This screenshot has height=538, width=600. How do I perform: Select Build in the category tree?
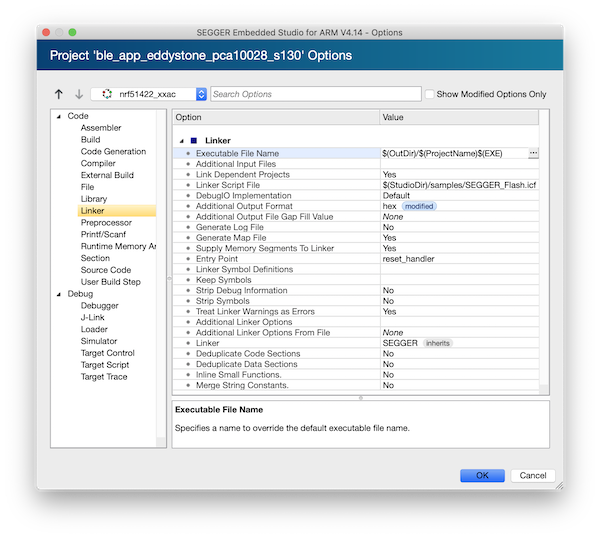[90, 140]
